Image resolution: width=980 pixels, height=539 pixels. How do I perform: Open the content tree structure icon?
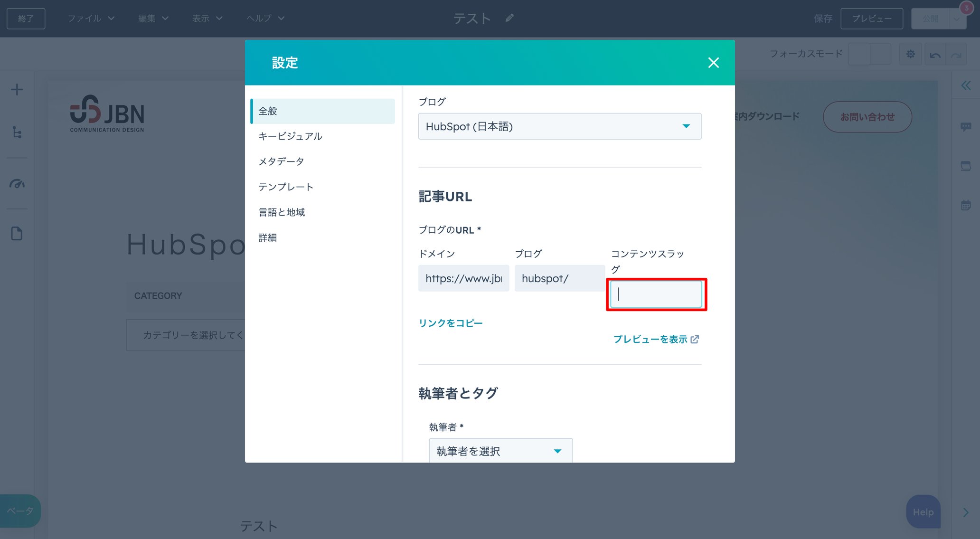pos(17,133)
